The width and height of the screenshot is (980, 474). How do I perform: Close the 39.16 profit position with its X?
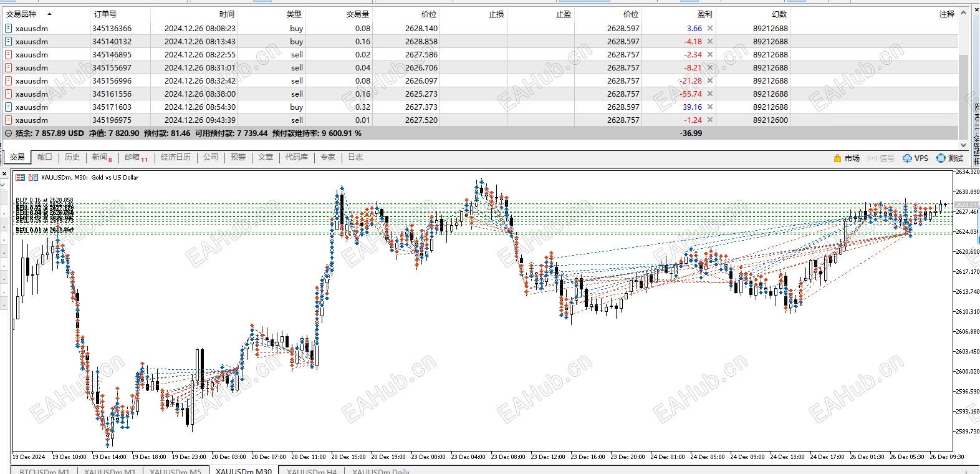(x=710, y=107)
